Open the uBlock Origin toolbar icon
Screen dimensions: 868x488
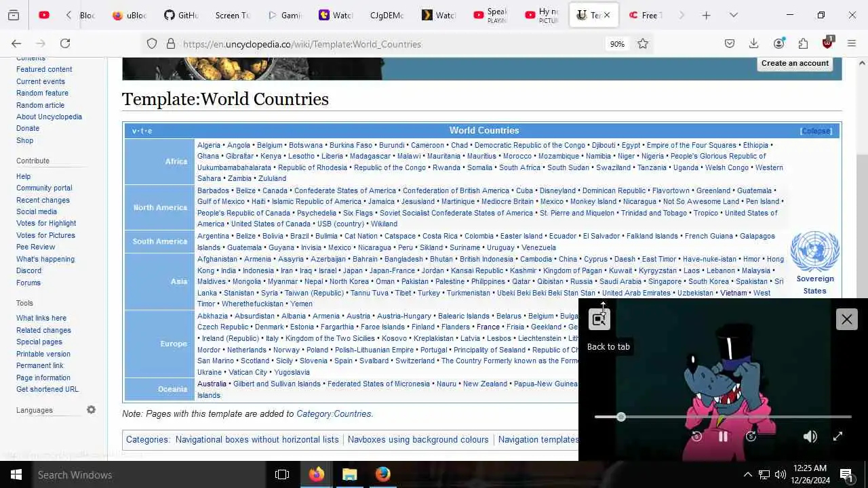827,43
